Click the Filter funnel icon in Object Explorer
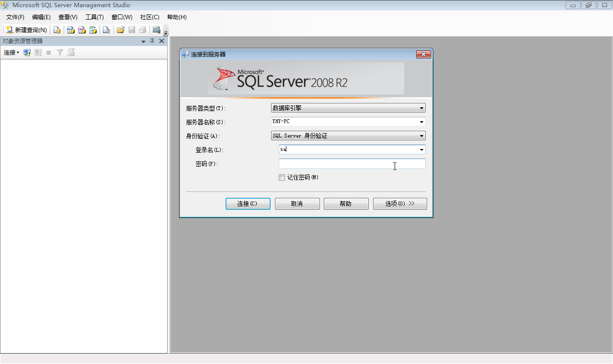The width and height of the screenshot is (613, 364). [60, 52]
